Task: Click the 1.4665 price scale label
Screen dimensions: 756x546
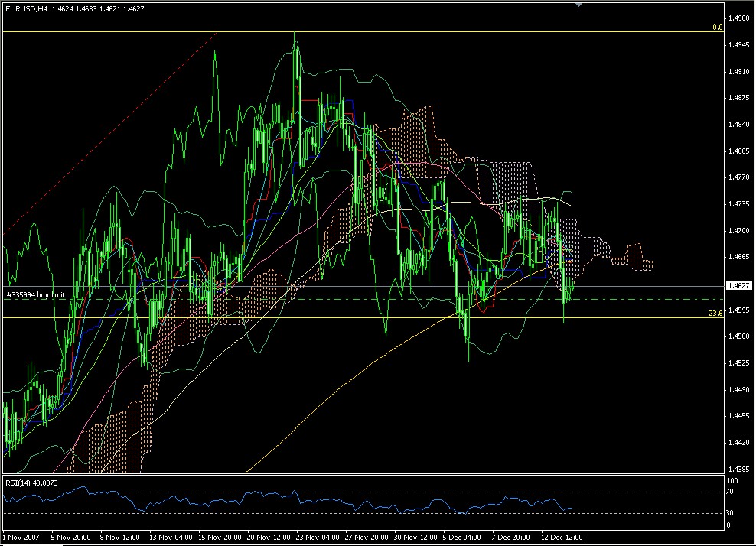Action: click(738, 257)
